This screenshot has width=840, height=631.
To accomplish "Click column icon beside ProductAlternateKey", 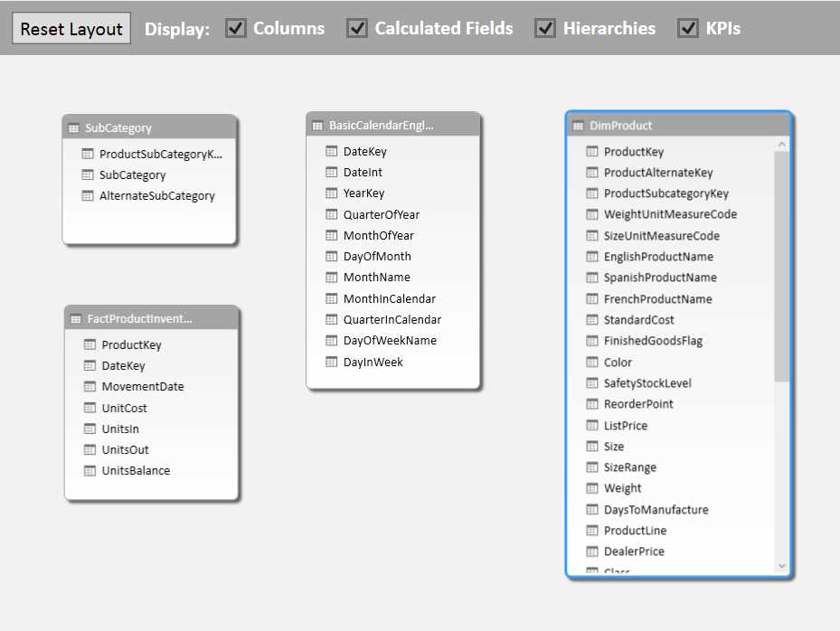I will (x=592, y=172).
